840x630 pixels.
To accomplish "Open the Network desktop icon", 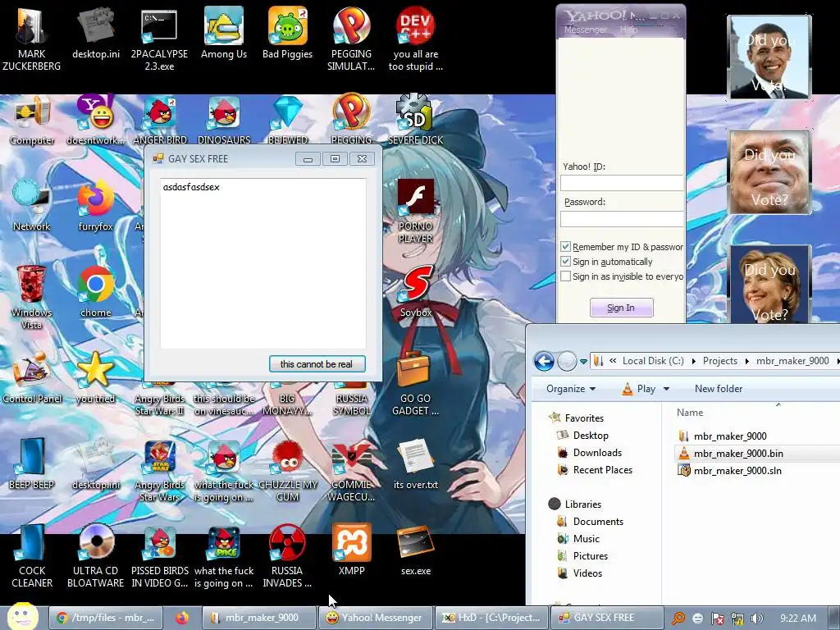I will pos(32,206).
